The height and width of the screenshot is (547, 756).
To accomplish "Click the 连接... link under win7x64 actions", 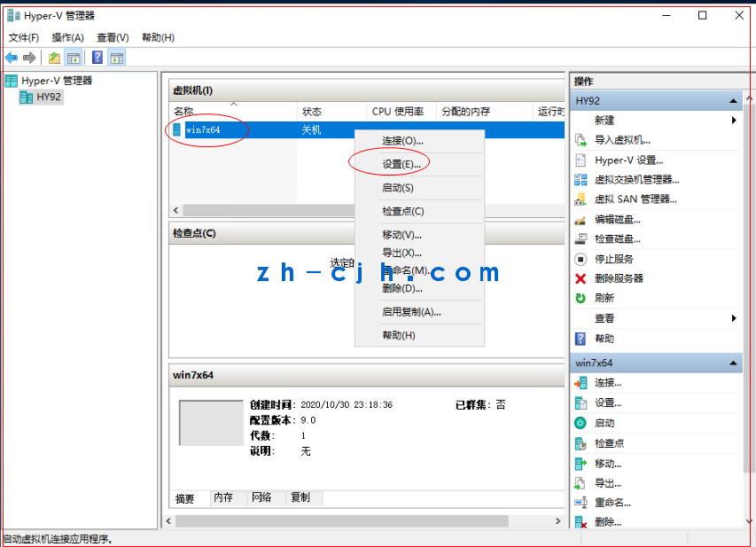I will click(608, 383).
